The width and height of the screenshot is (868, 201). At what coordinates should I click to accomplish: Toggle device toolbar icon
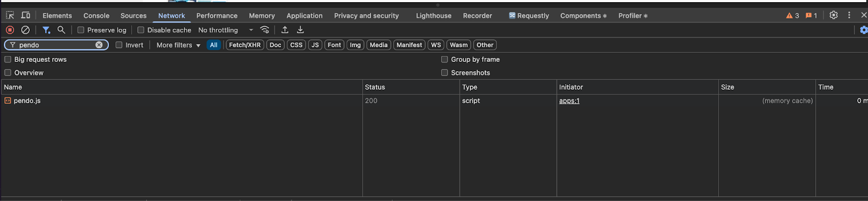click(x=25, y=15)
